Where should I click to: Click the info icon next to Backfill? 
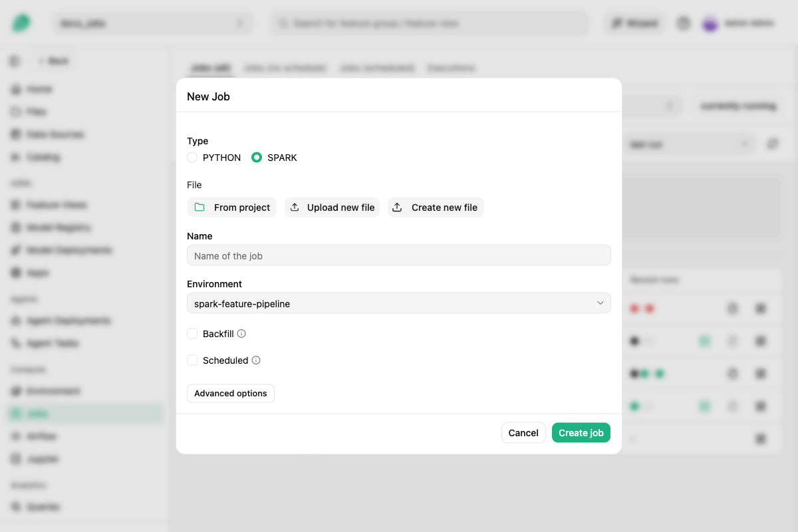point(241,334)
